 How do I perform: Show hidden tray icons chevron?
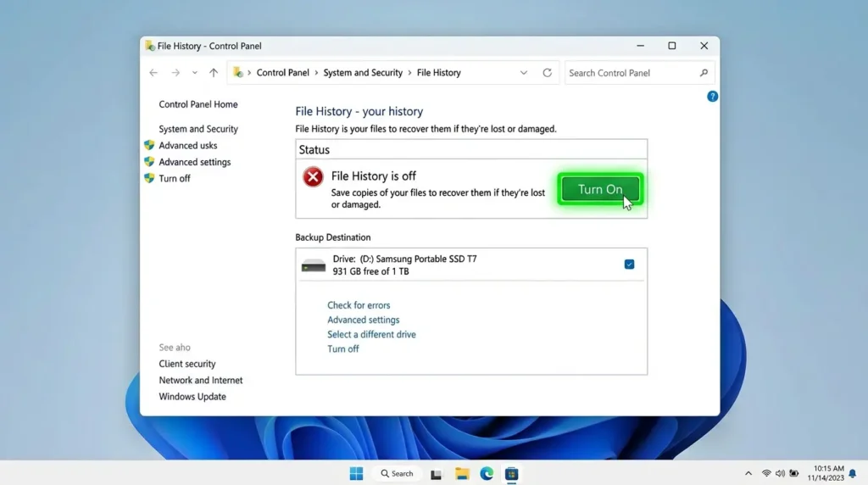(x=748, y=474)
